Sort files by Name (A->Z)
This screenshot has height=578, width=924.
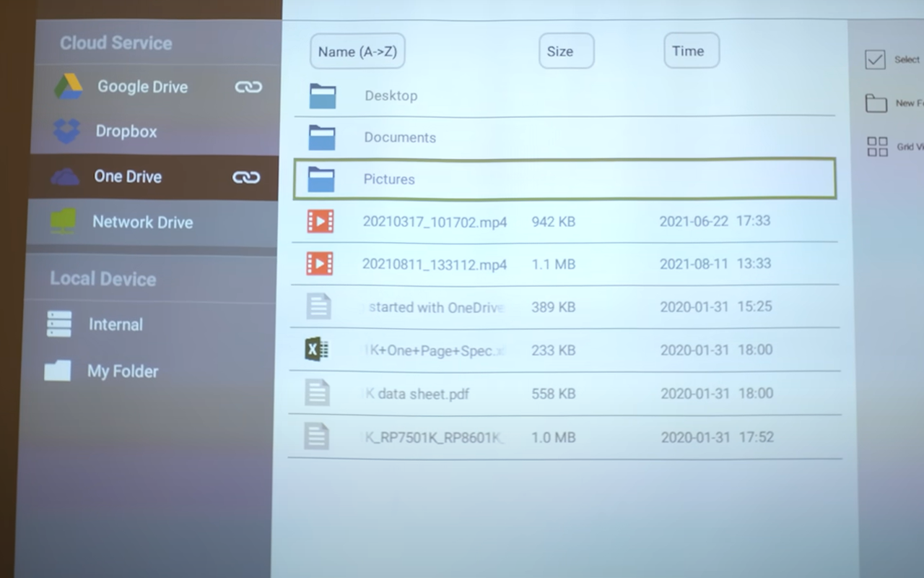(357, 51)
